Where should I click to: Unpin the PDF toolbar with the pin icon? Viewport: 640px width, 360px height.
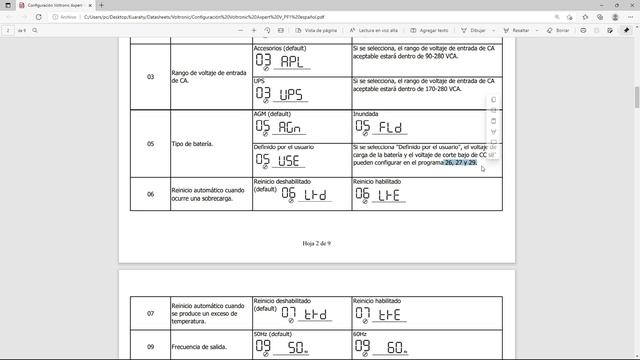[627, 30]
